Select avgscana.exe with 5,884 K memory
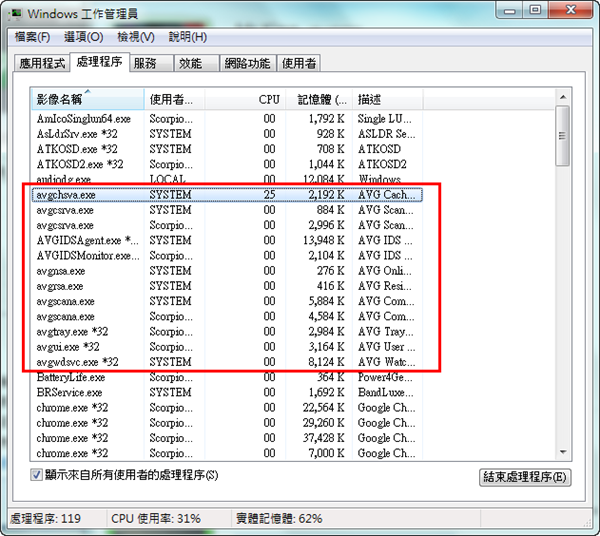The image size is (600, 536). (x=227, y=301)
